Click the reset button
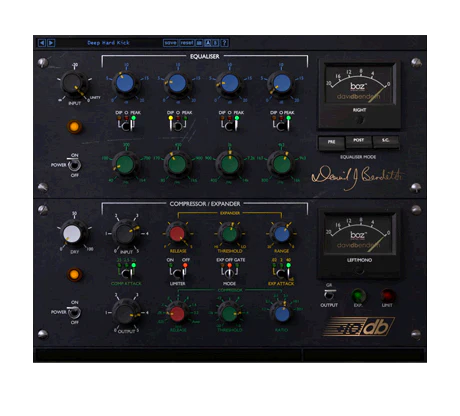The image size is (460, 416). (187, 43)
